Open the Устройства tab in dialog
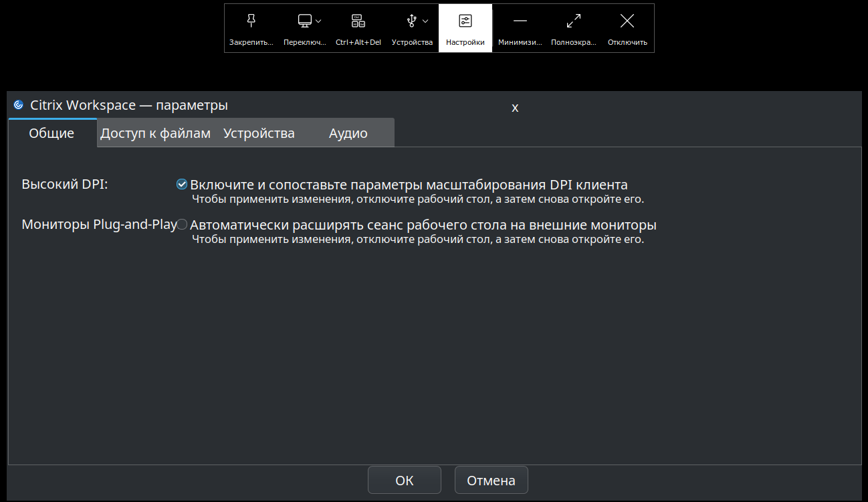The image size is (868, 502). tap(259, 133)
